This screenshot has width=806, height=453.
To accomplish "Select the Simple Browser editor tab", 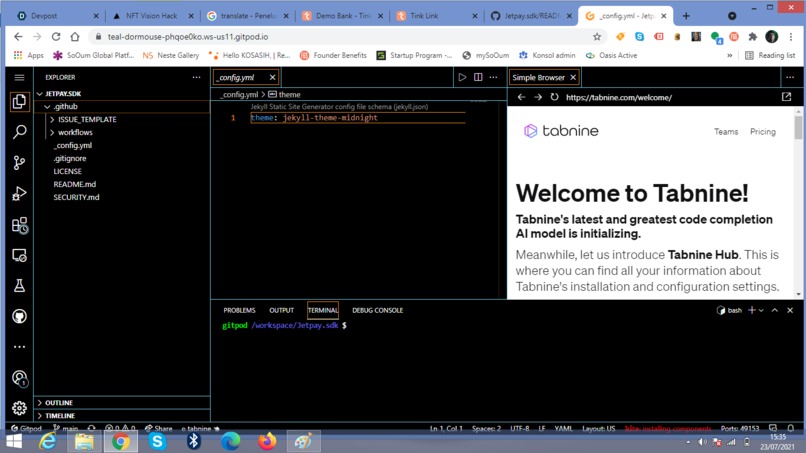I will pyautogui.click(x=538, y=77).
